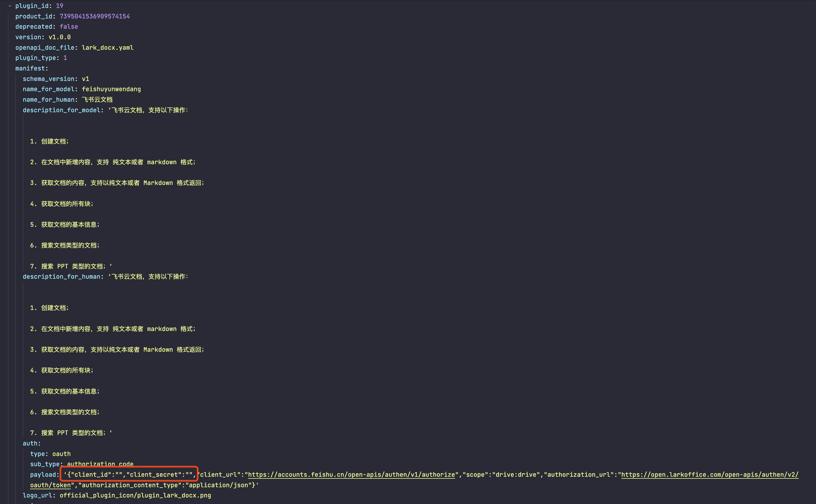
Task: Click the highlighted client_secret text in payload
Action: [154, 474]
